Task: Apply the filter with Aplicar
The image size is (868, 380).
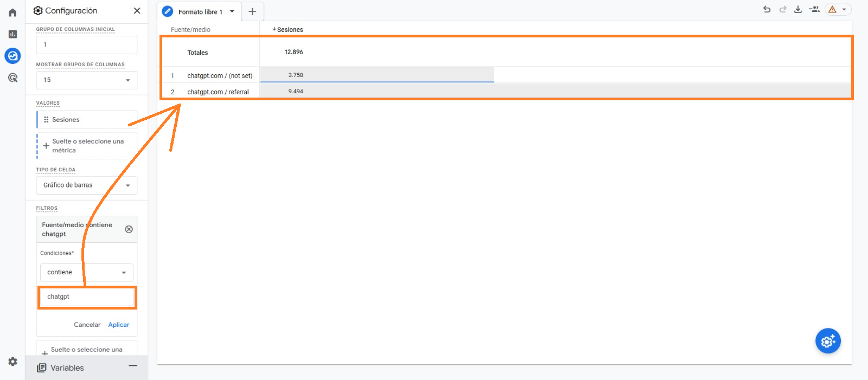Action: click(x=119, y=325)
